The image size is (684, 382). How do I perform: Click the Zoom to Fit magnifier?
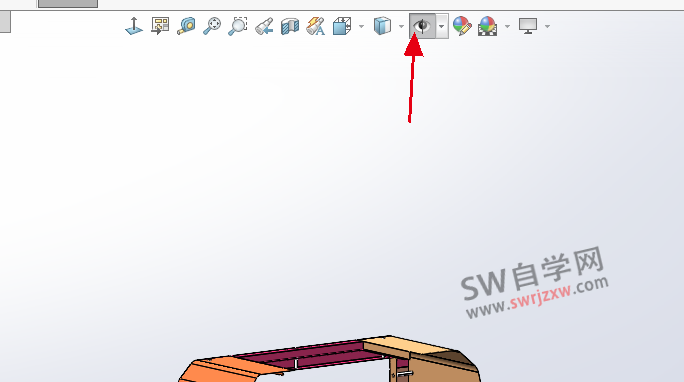(212, 26)
